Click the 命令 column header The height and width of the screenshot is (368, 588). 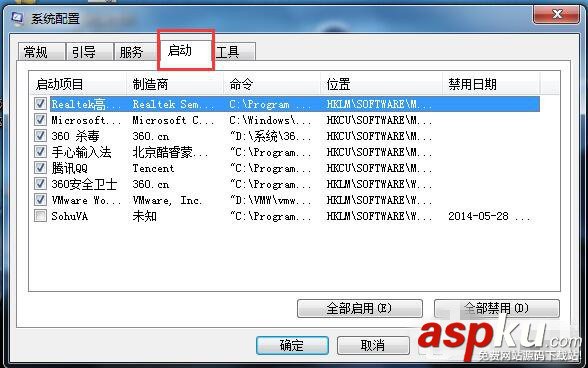272,84
